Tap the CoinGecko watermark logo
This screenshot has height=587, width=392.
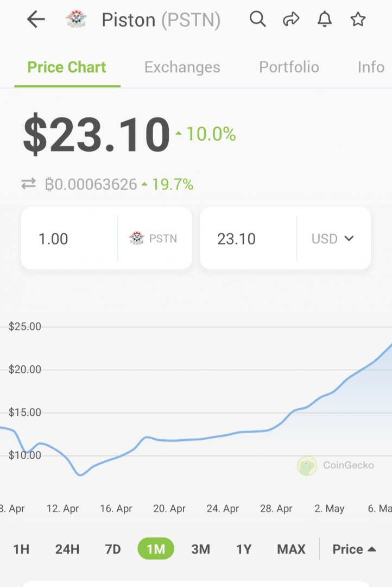(x=307, y=466)
